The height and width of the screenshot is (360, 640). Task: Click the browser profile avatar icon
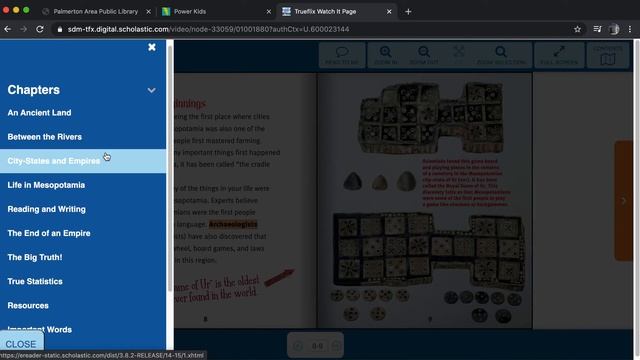click(614, 29)
